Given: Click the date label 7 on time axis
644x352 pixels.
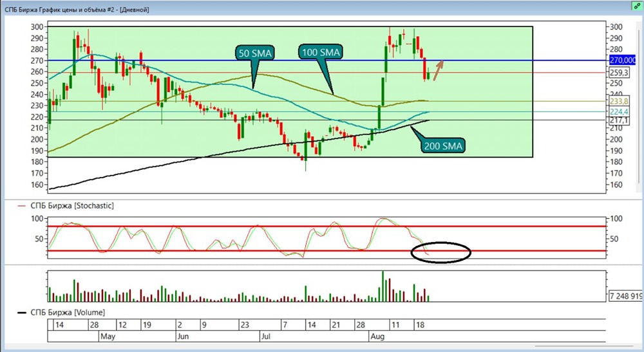Looking at the screenshot, I should click(x=285, y=325).
